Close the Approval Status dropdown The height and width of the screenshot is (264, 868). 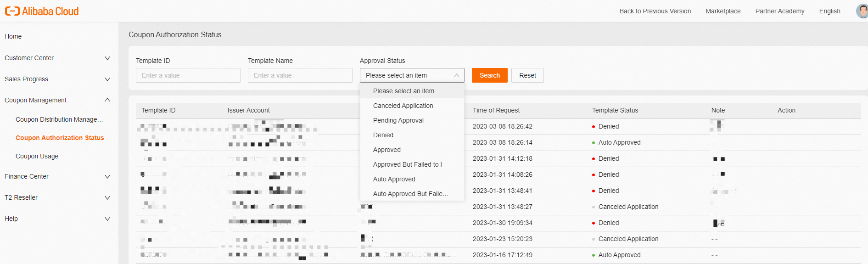click(x=457, y=75)
